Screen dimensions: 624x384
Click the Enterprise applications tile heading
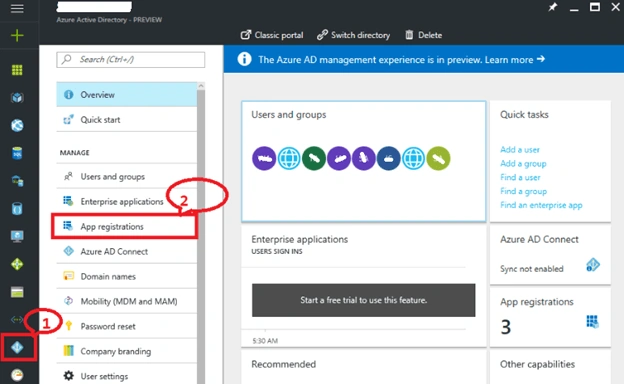(299, 240)
